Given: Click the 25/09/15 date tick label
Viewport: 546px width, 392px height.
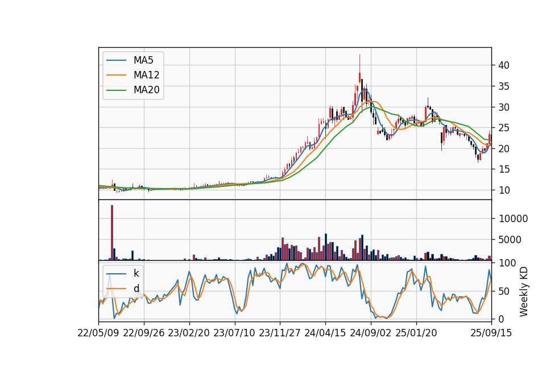Looking at the screenshot, I should coord(491,333).
